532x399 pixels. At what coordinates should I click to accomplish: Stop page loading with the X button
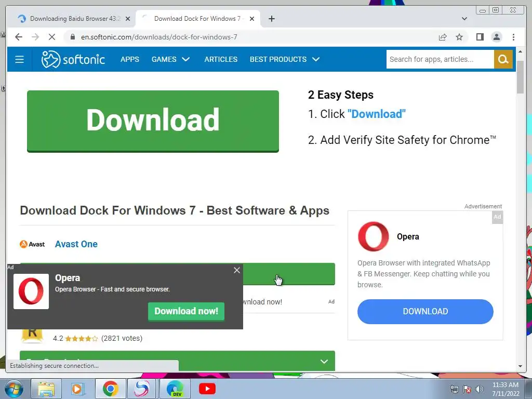click(x=52, y=37)
